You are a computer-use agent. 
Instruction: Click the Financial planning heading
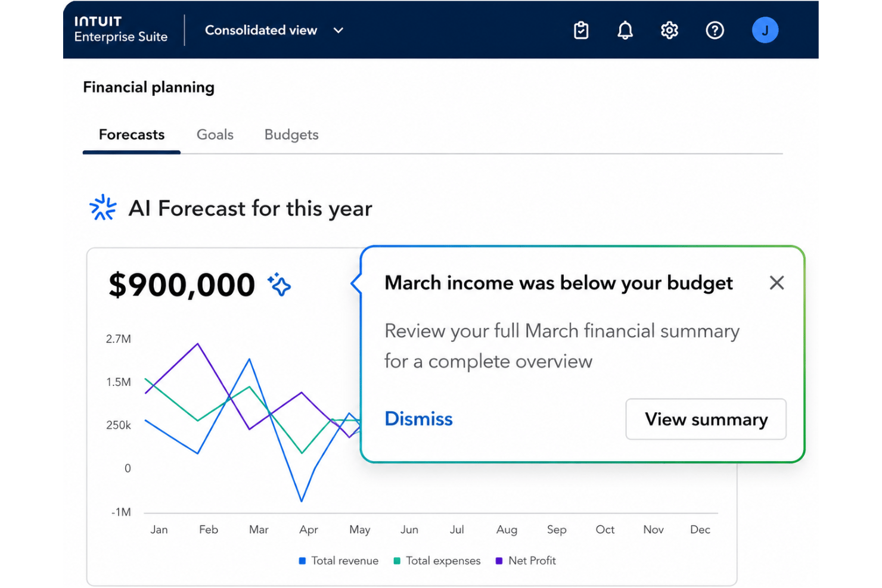148,88
